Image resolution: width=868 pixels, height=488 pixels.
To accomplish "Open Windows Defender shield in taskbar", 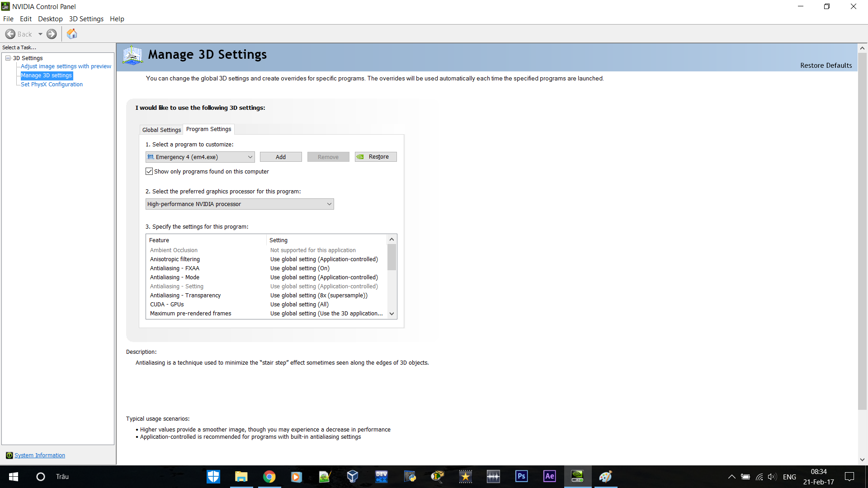I will coord(213,477).
